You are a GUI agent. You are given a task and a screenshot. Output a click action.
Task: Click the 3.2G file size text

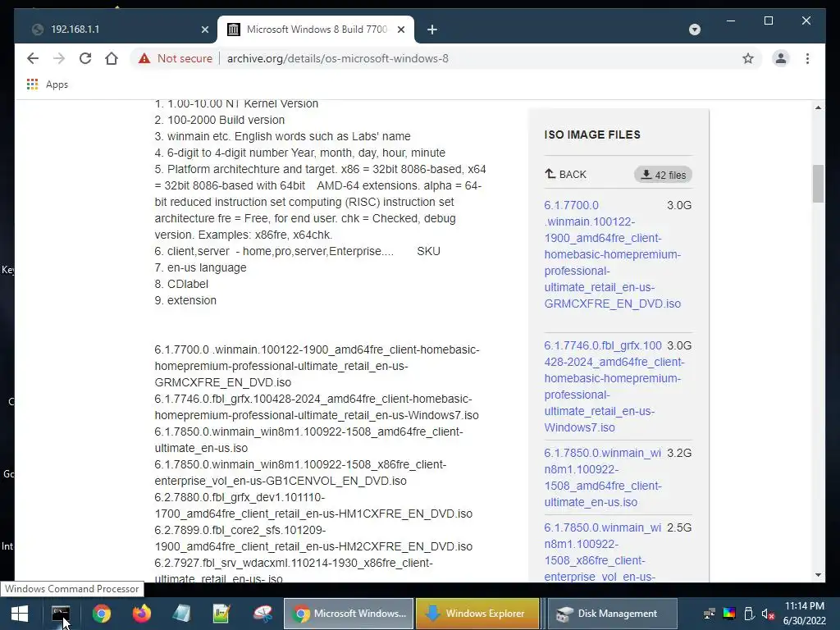[678, 453]
